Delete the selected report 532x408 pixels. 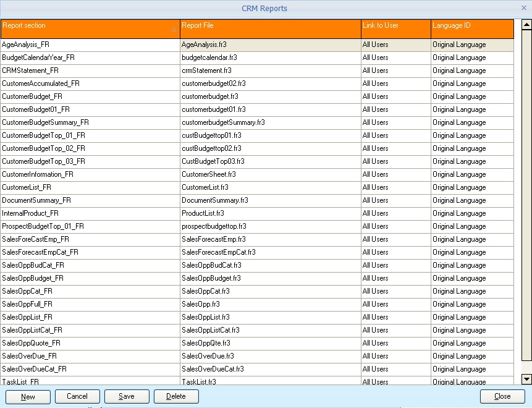176,396
